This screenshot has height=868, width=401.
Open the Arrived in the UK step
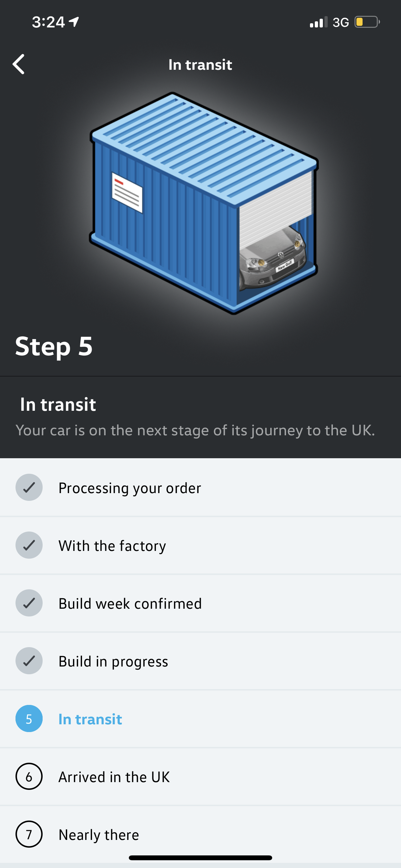(200, 777)
